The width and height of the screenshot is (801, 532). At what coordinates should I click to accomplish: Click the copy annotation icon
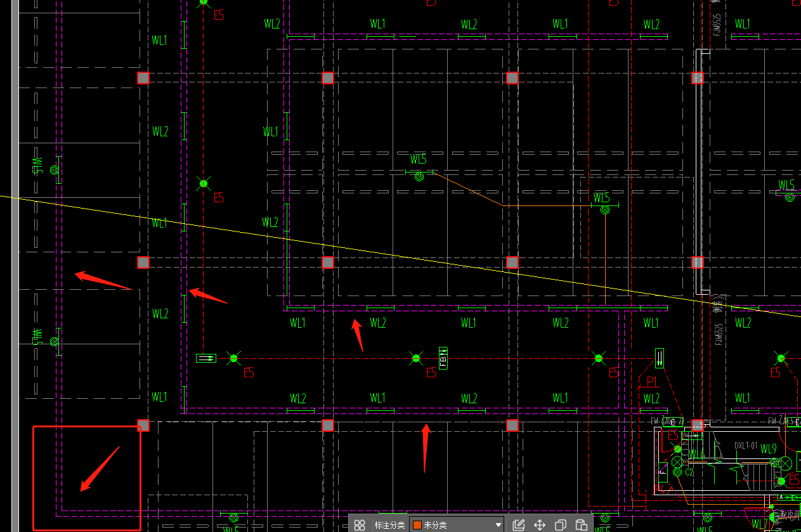click(561, 525)
